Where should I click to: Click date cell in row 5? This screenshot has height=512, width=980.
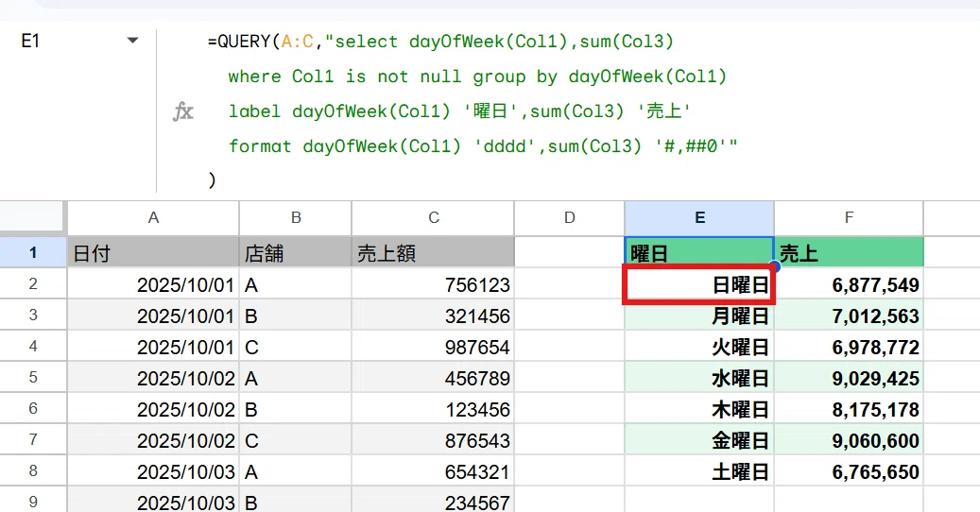[x=153, y=378]
